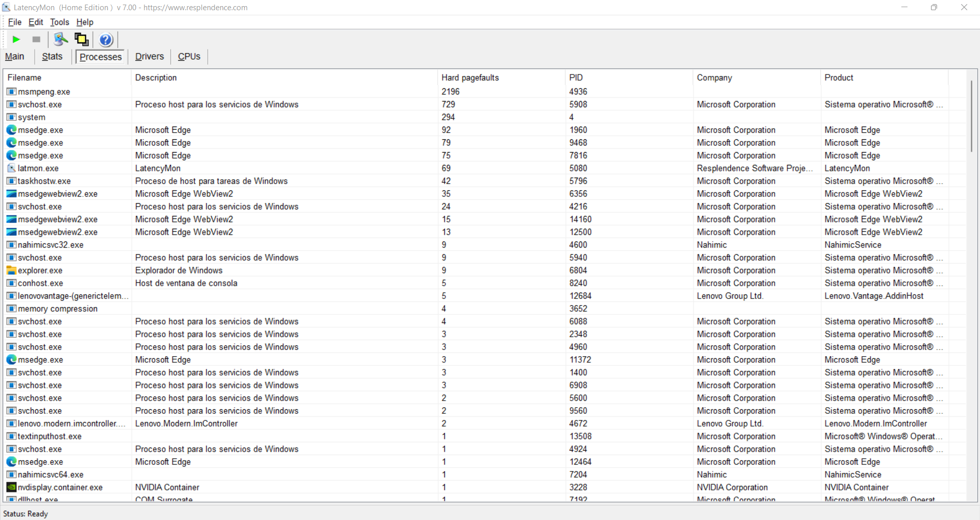Click the Resplendence Software Proje... company cell
980x520 pixels.
755,168
